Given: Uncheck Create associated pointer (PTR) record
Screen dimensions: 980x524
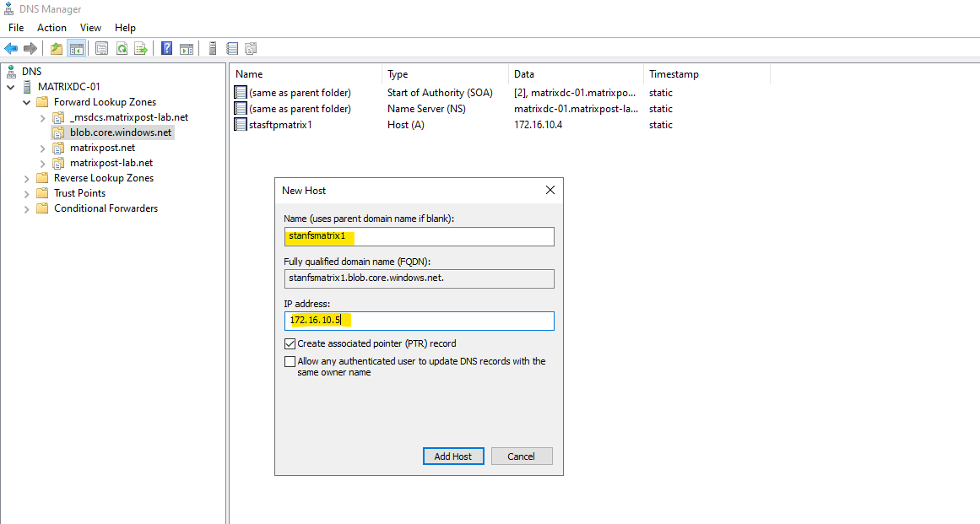Looking at the screenshot, I should [x=290, y=343].
